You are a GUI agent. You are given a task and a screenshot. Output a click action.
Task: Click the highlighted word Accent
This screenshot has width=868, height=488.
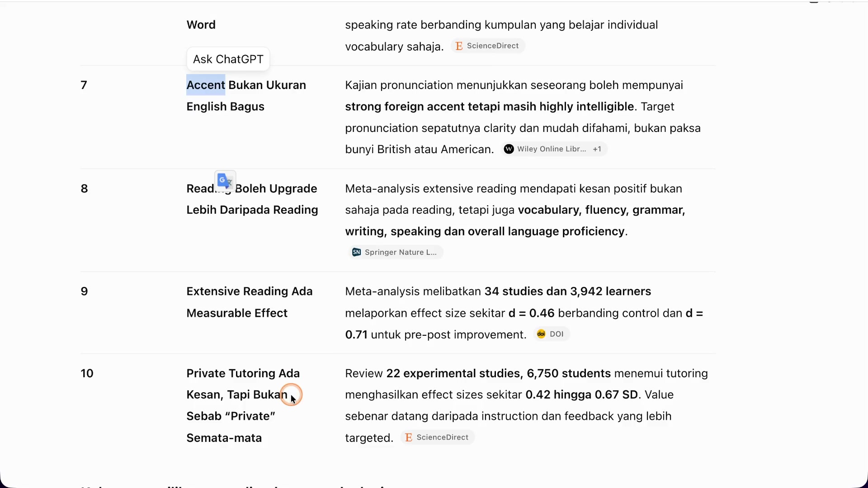click(206, 85)
